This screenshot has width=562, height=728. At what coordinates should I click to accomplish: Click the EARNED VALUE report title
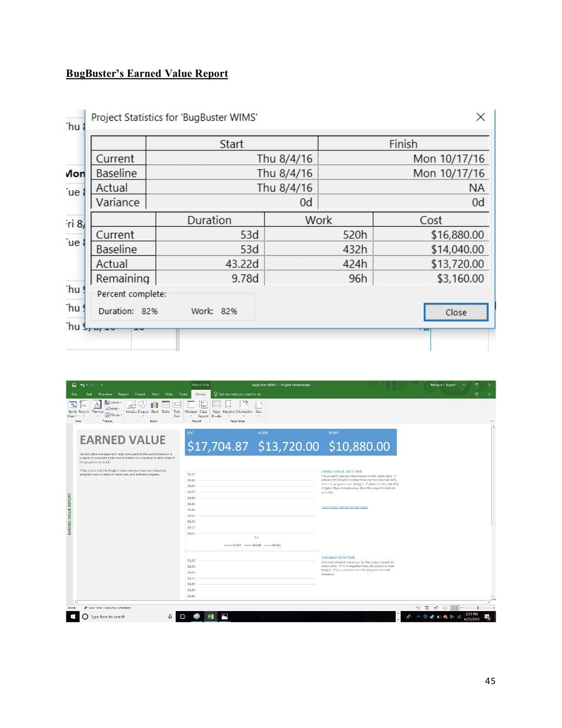pyautogui.click(x=122, y=440)
